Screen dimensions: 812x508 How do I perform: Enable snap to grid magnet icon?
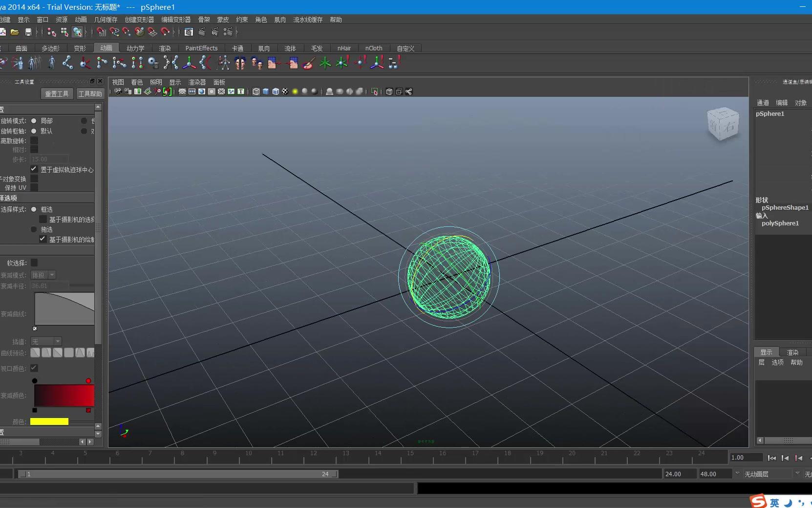point(102,32)
